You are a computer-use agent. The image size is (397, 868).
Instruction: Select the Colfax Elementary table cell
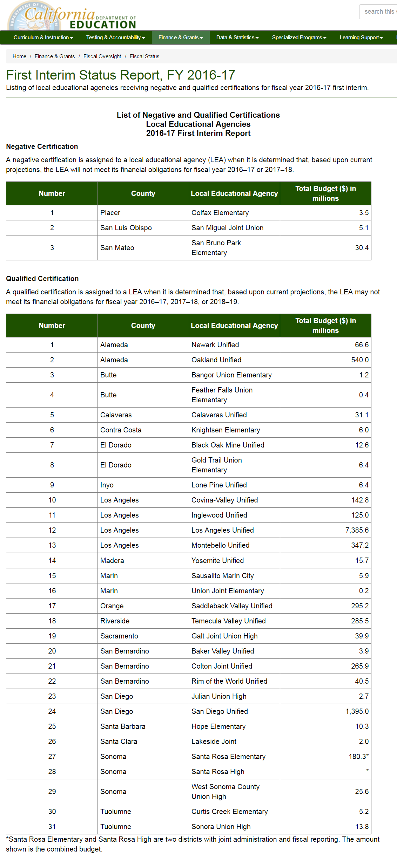point(220,213)
